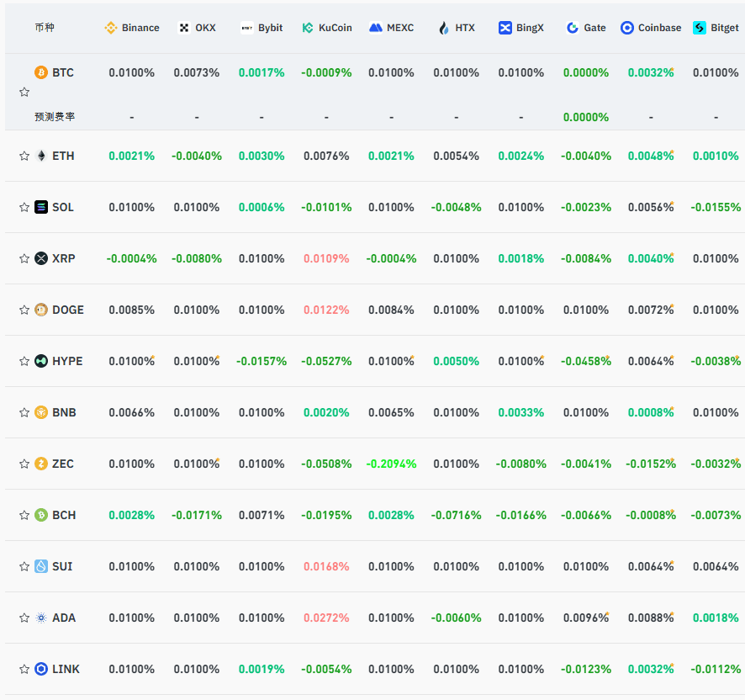745x700 pixels.
Task: Click the SOL coin icon
Action: (x=41, y=207)
